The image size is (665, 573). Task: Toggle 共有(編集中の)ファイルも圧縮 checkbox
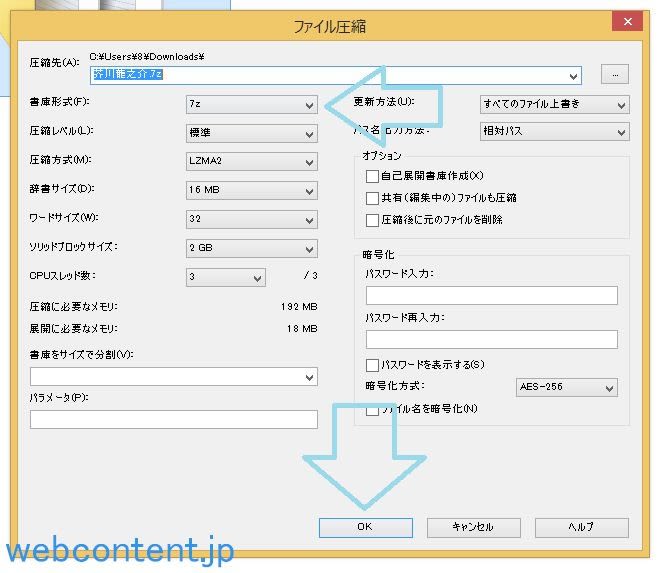point(373,198)
